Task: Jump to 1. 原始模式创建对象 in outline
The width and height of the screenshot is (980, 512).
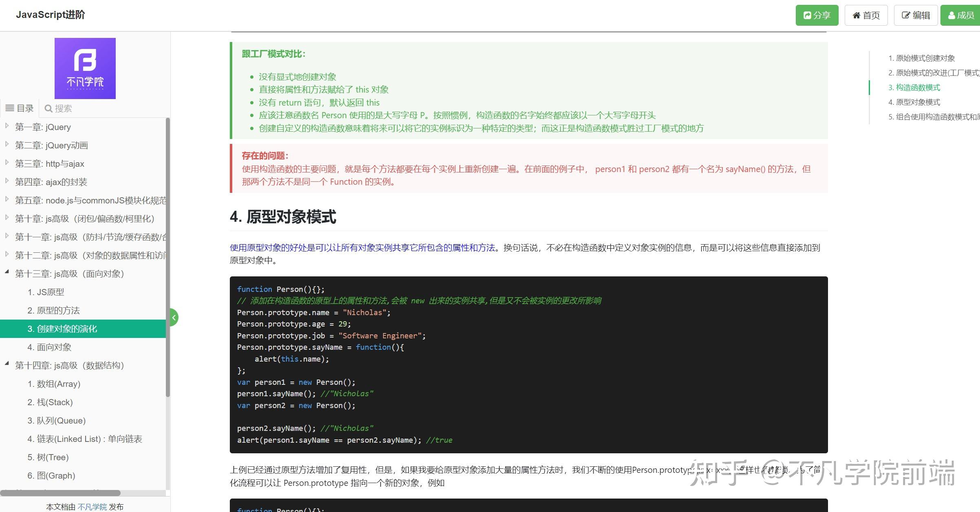Action: point(921,58)
